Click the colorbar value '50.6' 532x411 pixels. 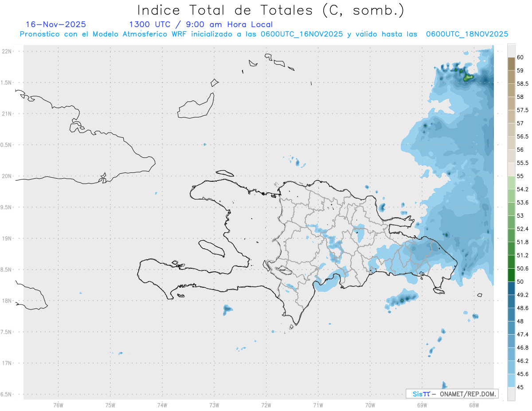pyautogui.click(x=523, y=268)
